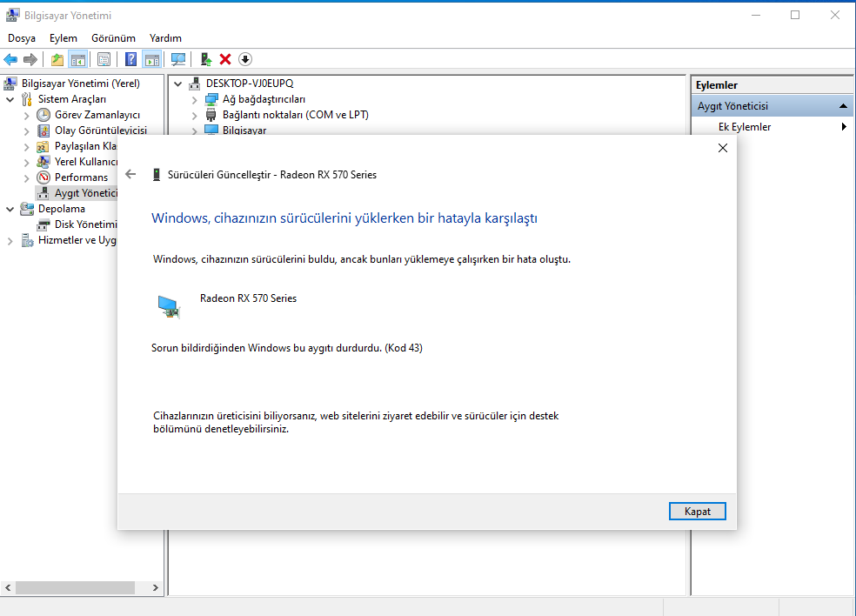Click the left pane horizontal scrollbar thumb
Image resolution: width=856 pixels, height=616 pixels.
76,587
